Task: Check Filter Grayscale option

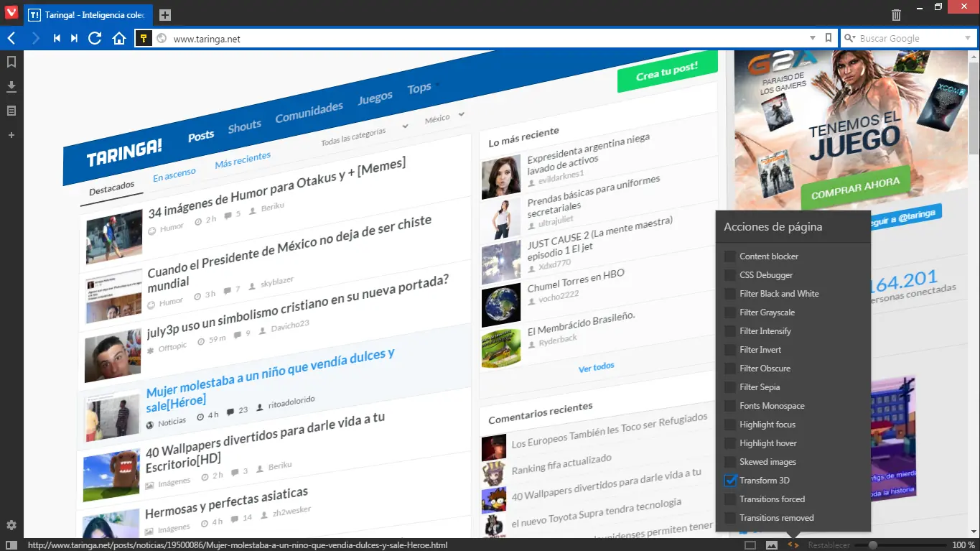Action: coord(730,312)
